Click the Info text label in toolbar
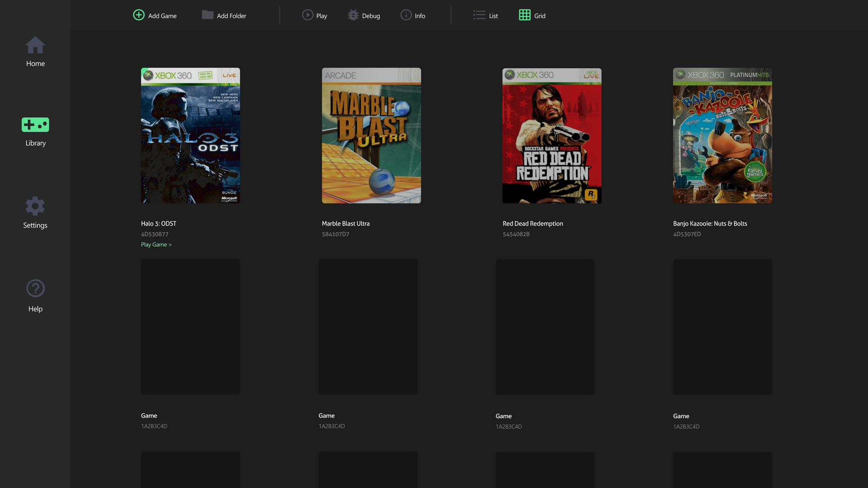Image resolution: width=868 pixels, height=488 pixels. pyautogui.click(x=420, y=16)
